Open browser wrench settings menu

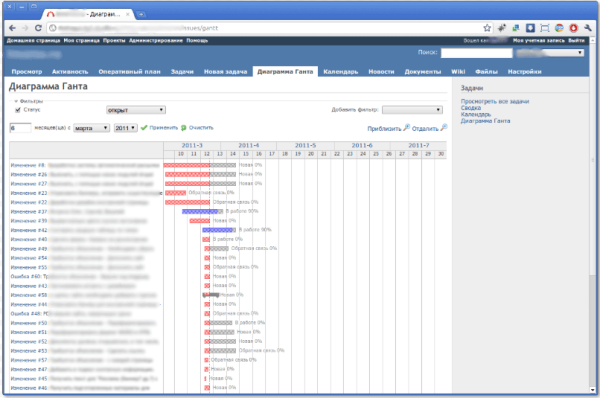587,28
